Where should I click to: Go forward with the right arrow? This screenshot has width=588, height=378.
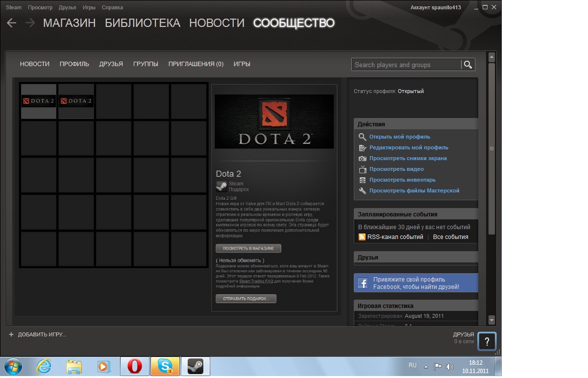(30, 23)
